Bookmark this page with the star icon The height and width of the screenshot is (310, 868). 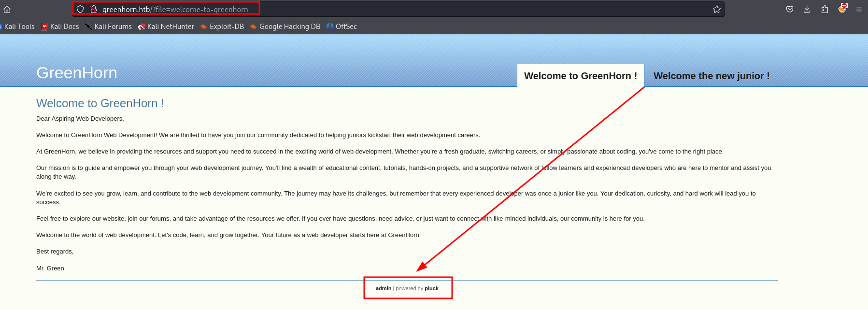pos(717,9)
